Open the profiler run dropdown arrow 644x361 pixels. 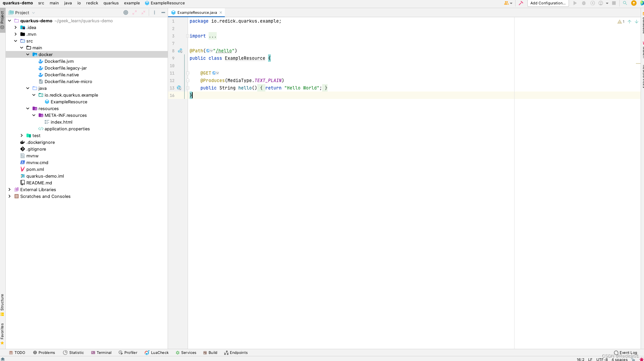click(607, 3)
